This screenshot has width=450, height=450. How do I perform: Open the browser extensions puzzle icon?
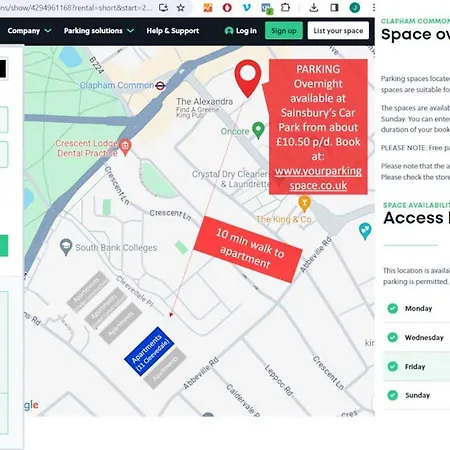[x=285, y=7]
